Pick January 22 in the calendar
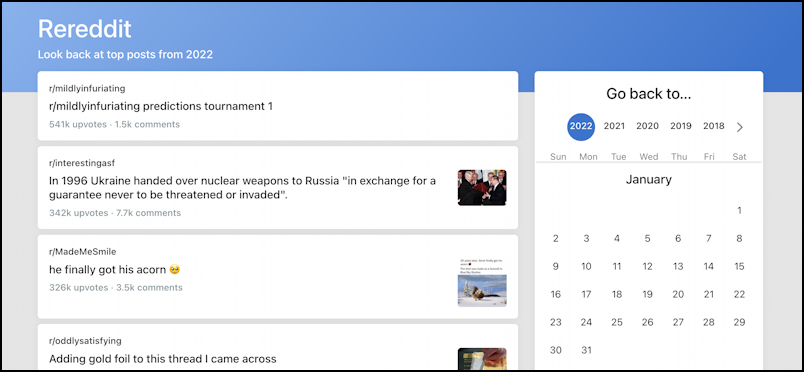 739,295
